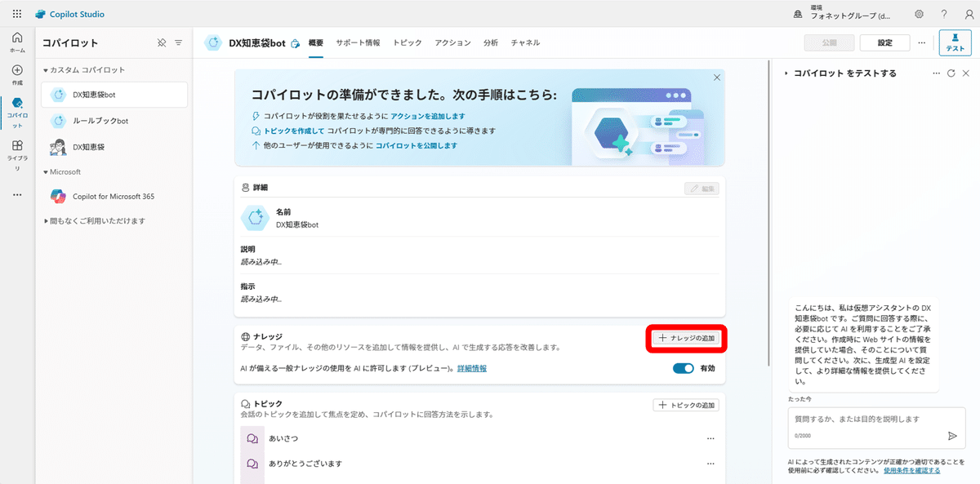Image resolution: width=980 pixels, height=484 pixels.
Task: Open the あいさつ topic row
Action: point(479,439)
